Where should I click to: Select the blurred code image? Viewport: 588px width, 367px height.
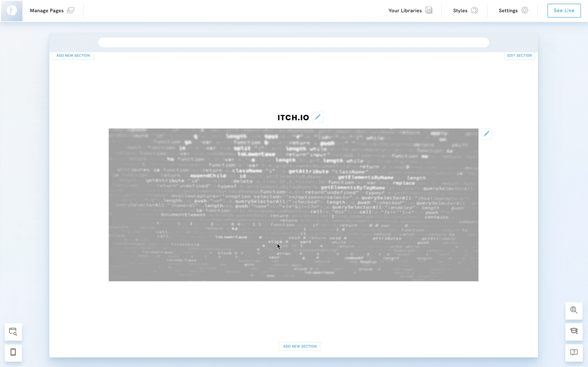pyautogui.click(x=293, y=205)
